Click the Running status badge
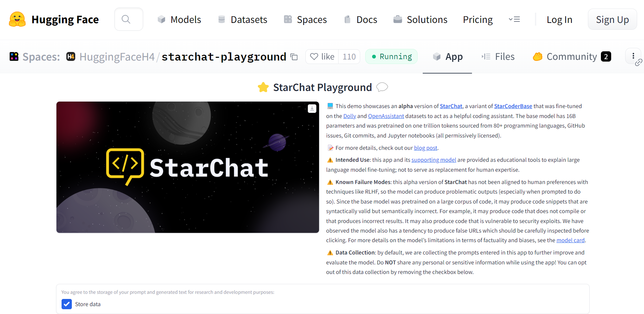This screenshot has height=314, width=644. pos(391,56)
